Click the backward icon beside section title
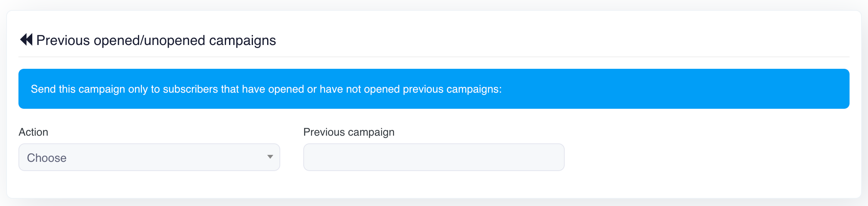 pos(26,40)
